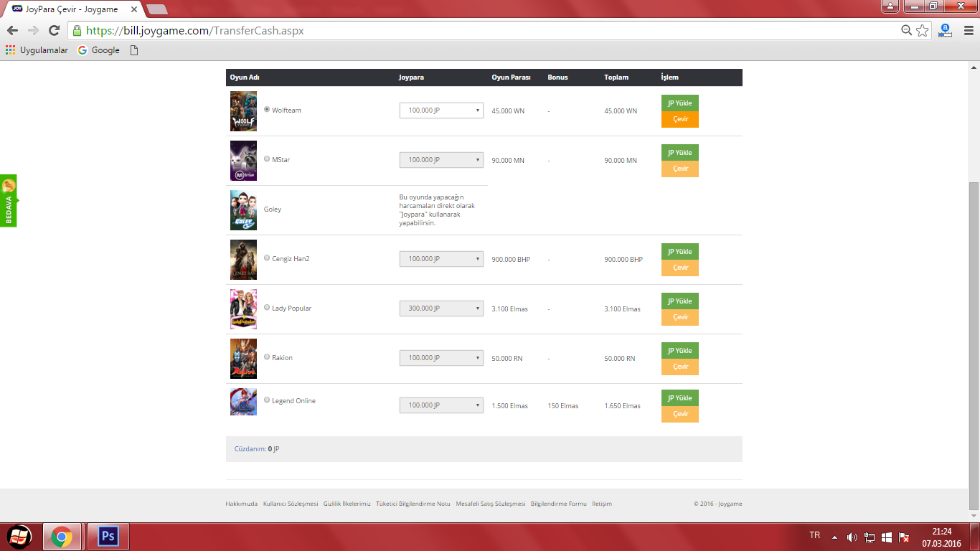Click JP Yükle for MStar
Viewport: 980px width, 551px height.
pyautogui.click(x=680, y=153)
